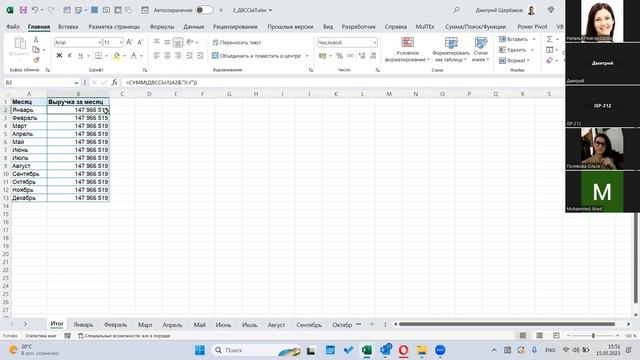
Task: Decrease the font size
Action: pos(140,42)
